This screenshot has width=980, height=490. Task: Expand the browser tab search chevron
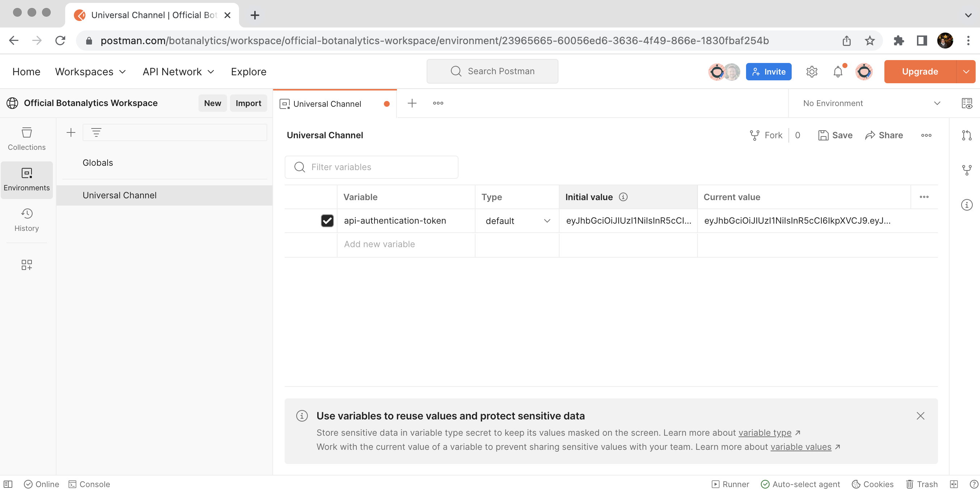pos(968,15)
